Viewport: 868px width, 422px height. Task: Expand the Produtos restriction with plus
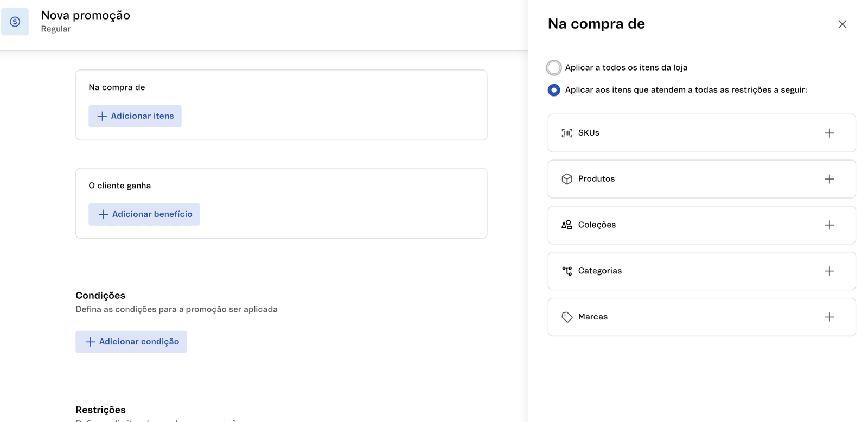point(829,179)
